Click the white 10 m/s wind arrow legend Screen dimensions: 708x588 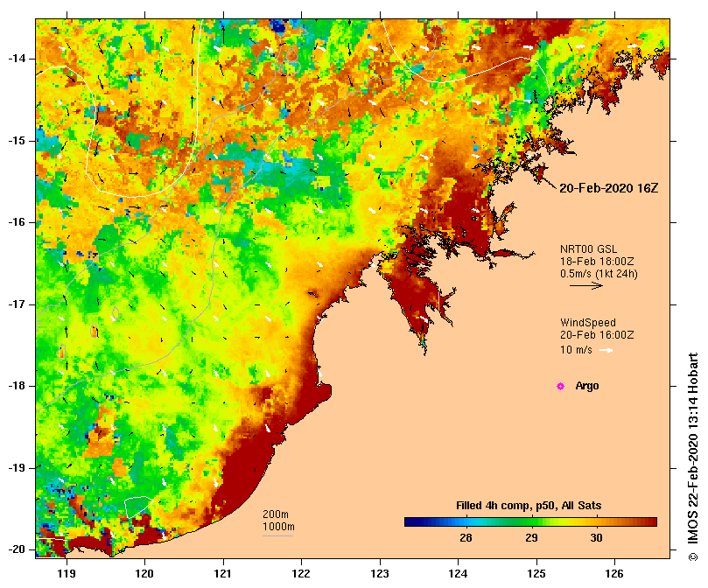[606, 350]
